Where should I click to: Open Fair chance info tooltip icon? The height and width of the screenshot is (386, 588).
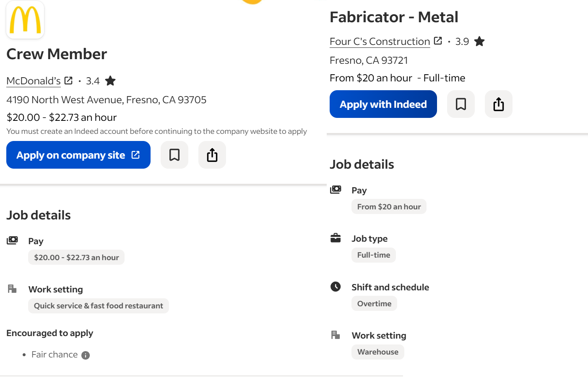tap(86, 355)
